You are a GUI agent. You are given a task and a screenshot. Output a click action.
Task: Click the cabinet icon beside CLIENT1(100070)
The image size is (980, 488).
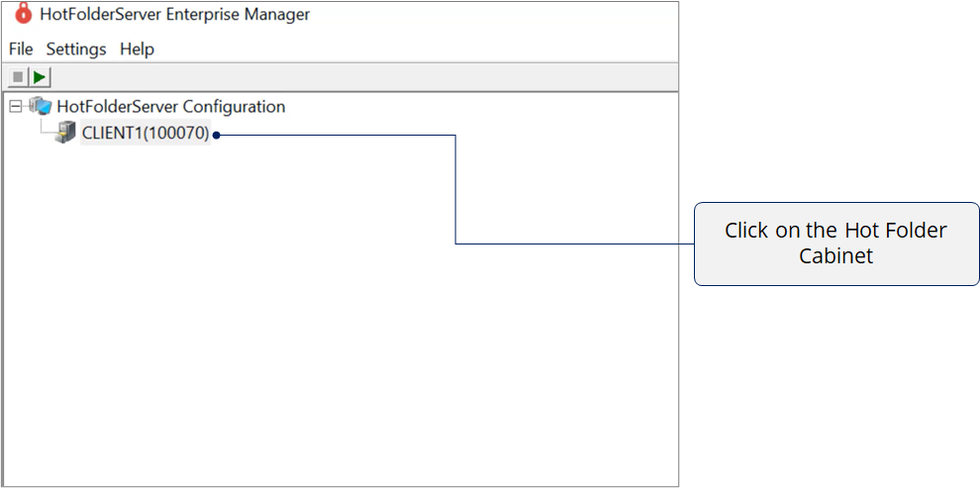tap(65, 134)
